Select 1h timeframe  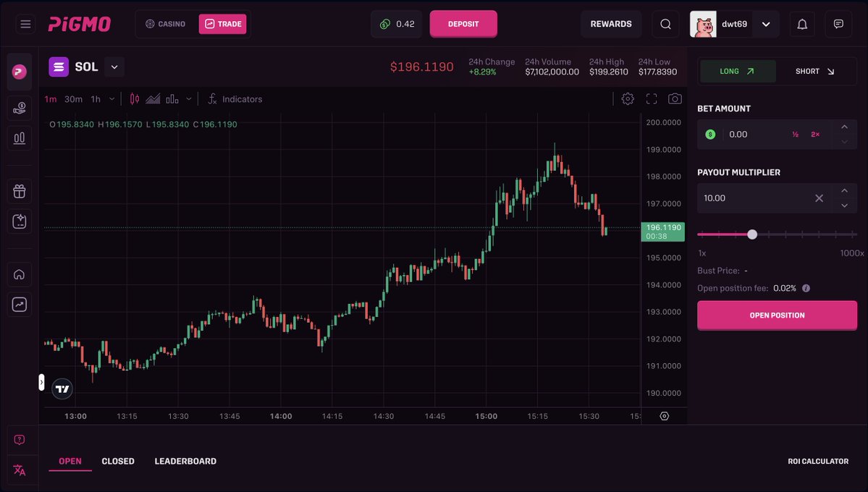tap(96, 99)
